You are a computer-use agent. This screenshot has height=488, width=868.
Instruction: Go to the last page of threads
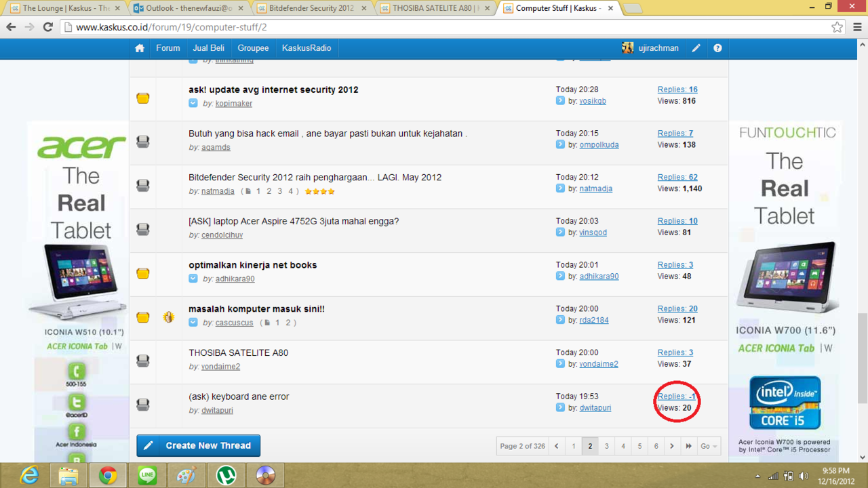coord(688,446)
